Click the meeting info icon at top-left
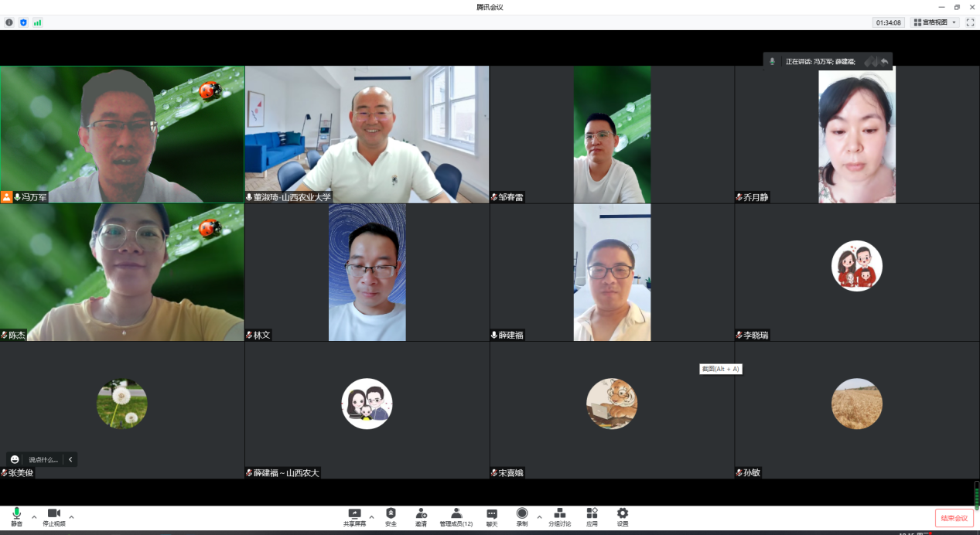 coord(9,22)
